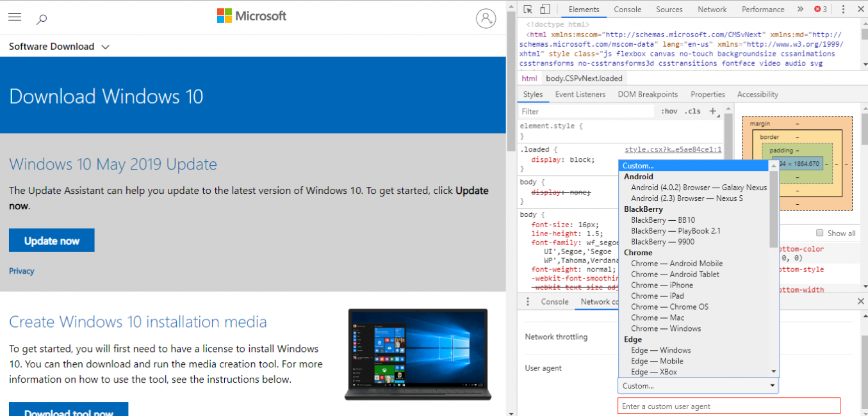Show more DevTools tabs with the chevron
The width and height of the screenshot is (868, 416).
tap(800, 9)
